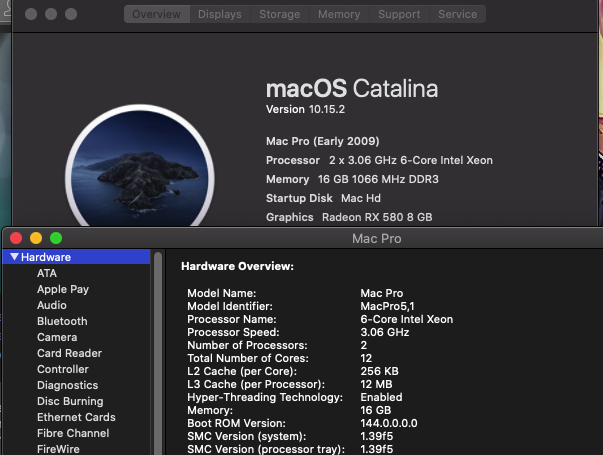Click the 'Number of Processors:' label
603x455 pixels.
click(247, 345)
